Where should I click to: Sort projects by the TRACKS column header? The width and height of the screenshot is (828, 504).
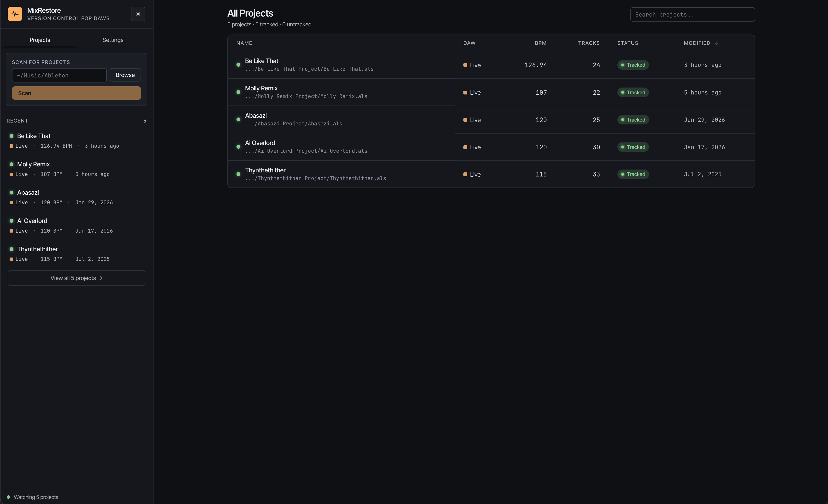pos(589,43)
